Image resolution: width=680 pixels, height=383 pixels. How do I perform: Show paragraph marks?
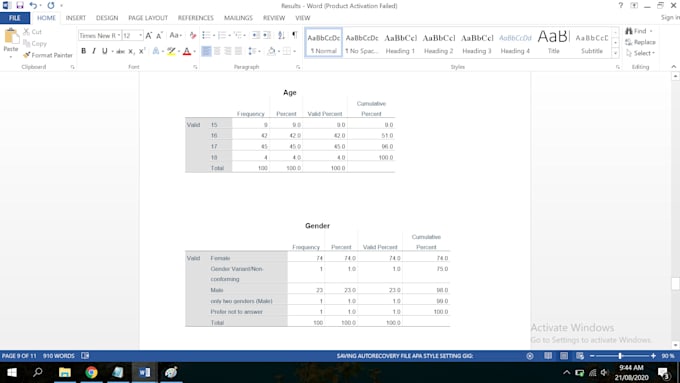click(x=295, y=35)
